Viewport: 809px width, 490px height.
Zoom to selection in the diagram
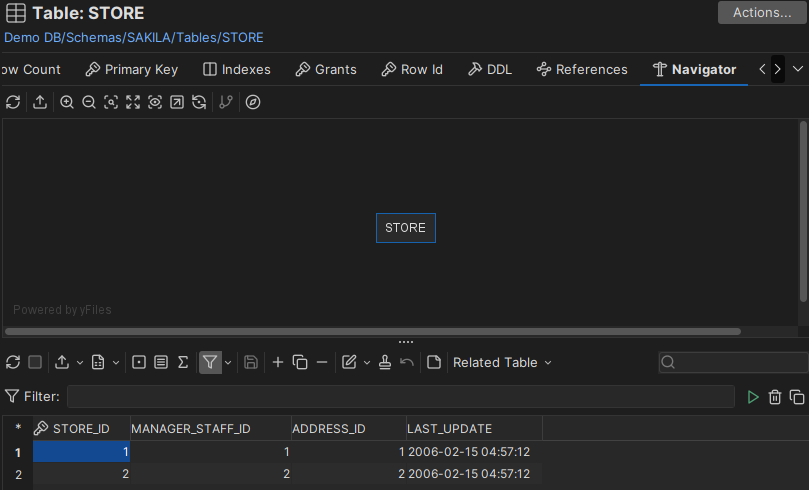coord(111,102)
